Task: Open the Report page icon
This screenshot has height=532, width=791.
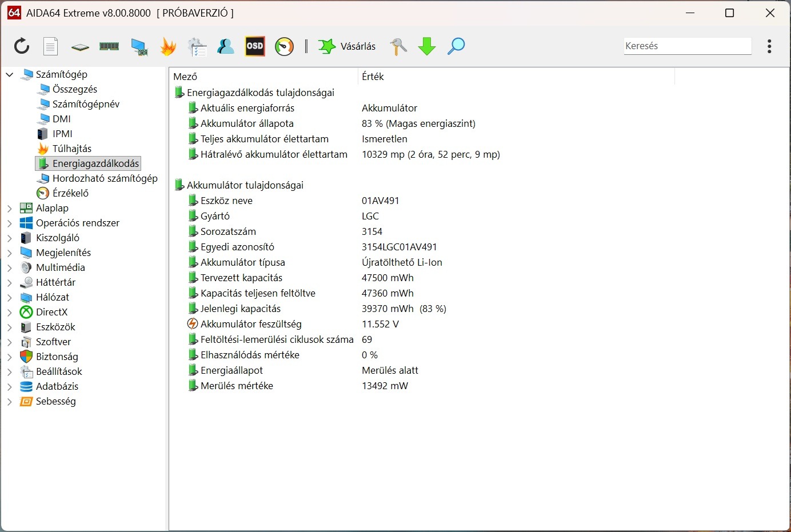Action: [x=51, y=46]
